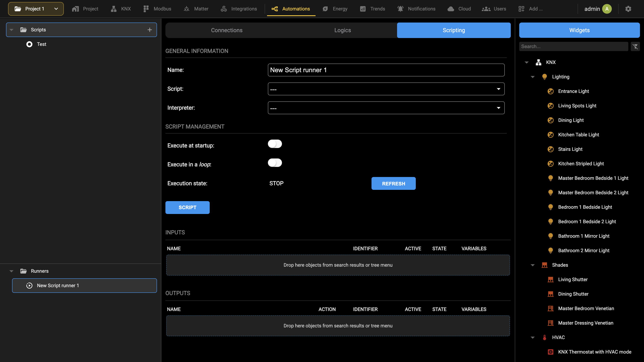Click the admin avatar icon
644x362 pixels.
(x=607, y=9)
